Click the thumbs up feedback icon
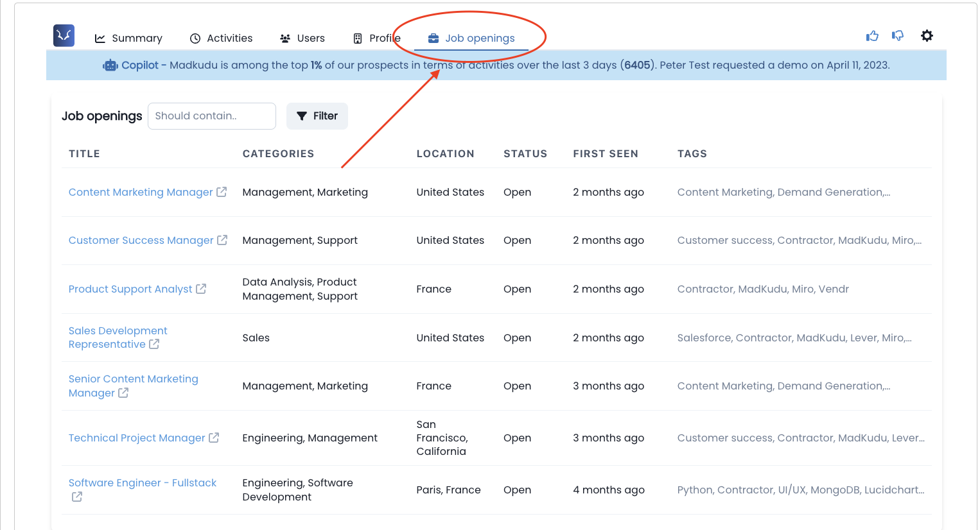 coord(872,36)
